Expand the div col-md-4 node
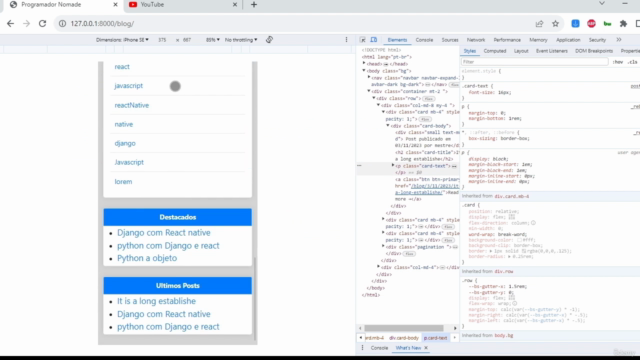The image size is (640, 360). point(378,267)
